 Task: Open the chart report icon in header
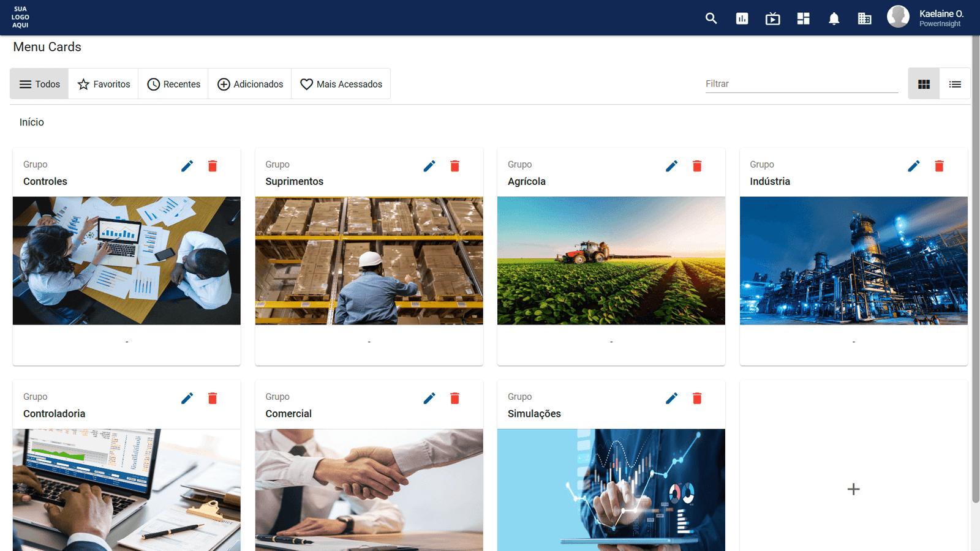[x=742, y=18]
